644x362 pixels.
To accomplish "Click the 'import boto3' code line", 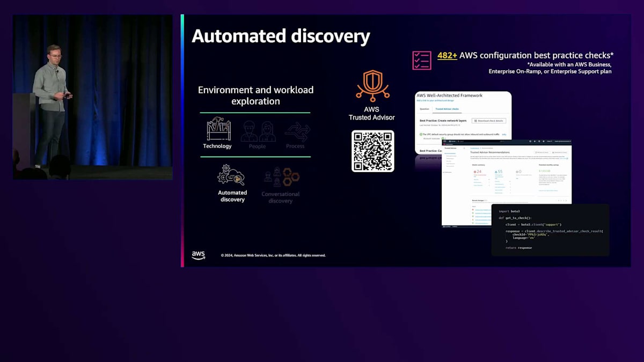I will [509, 211].
